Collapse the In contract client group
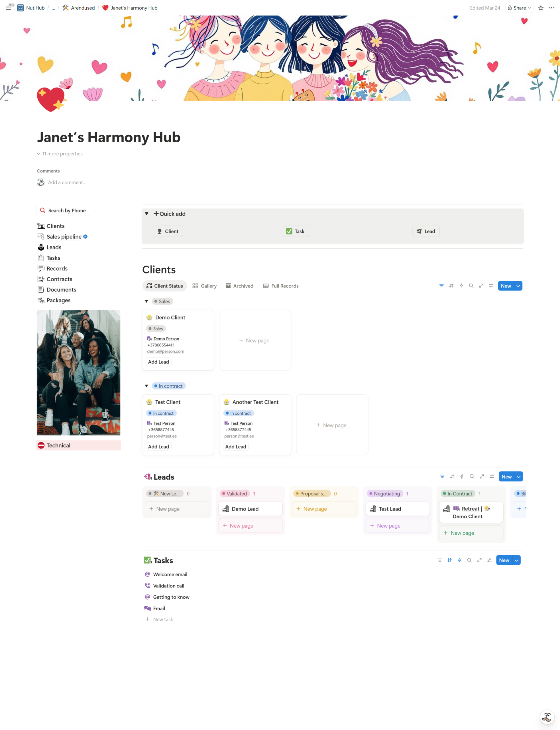Image resolution: width=560 pixels, height=730 pixels. point(147,386)
